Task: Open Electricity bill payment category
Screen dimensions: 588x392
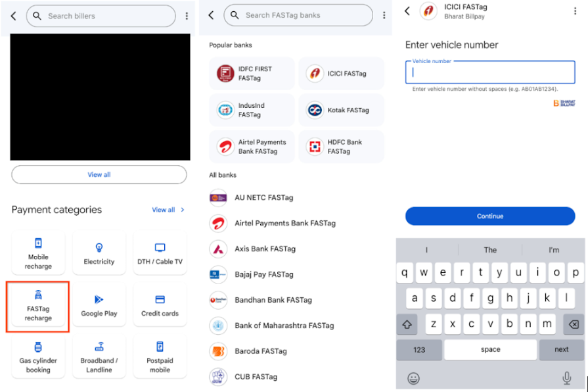Action: coord(99,253)
